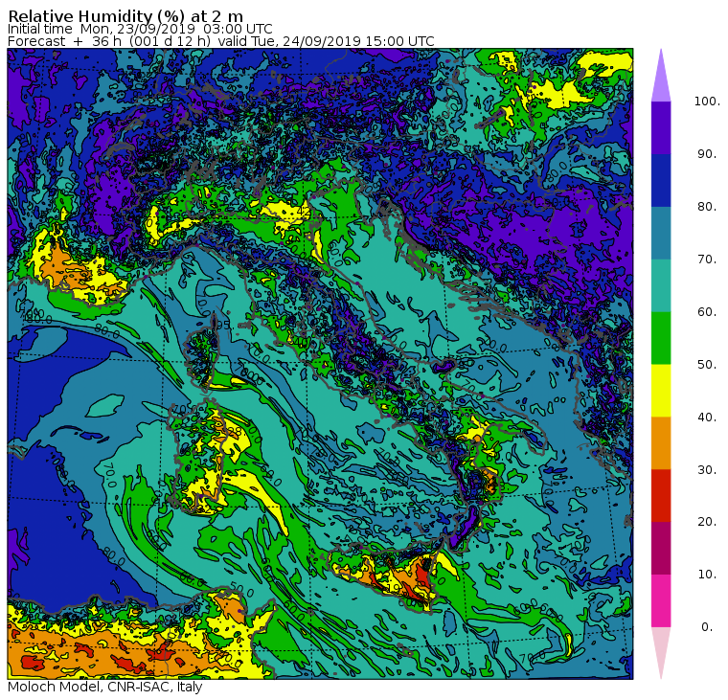Select the red 20–30 legend band

tap(661, 496)
